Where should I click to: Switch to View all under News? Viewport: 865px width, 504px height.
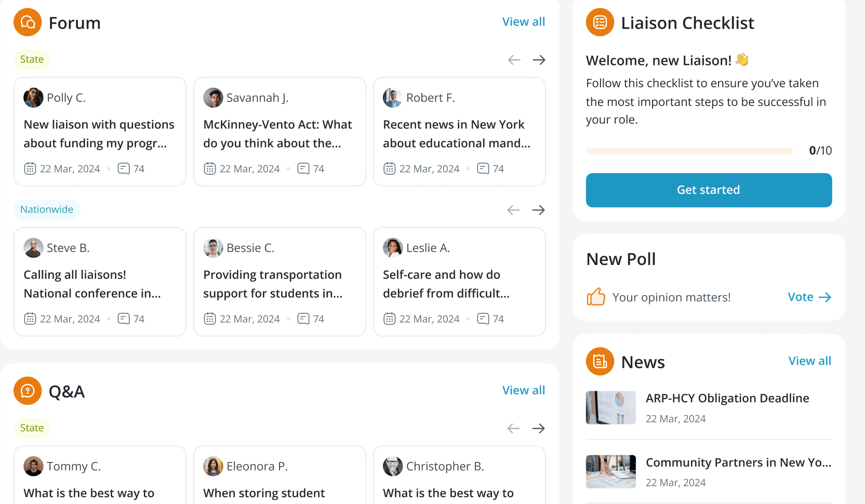pos(809,361)
